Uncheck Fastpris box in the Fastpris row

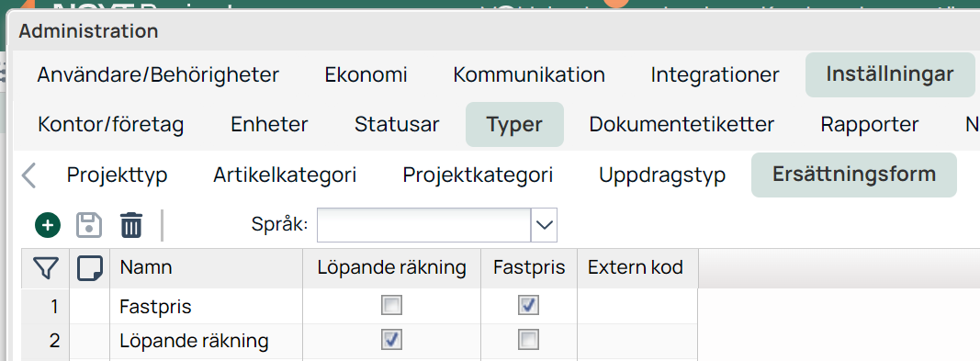pyautogui.click(x=529, y=305)
